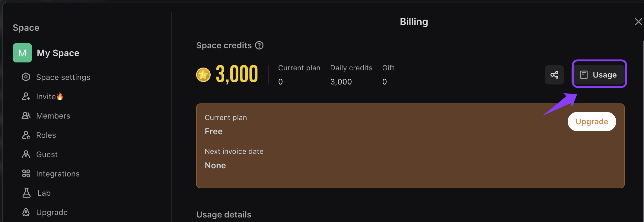Click the gold credits coin icon
Viewport: 644px width, 222px height.
coord(203,75)
